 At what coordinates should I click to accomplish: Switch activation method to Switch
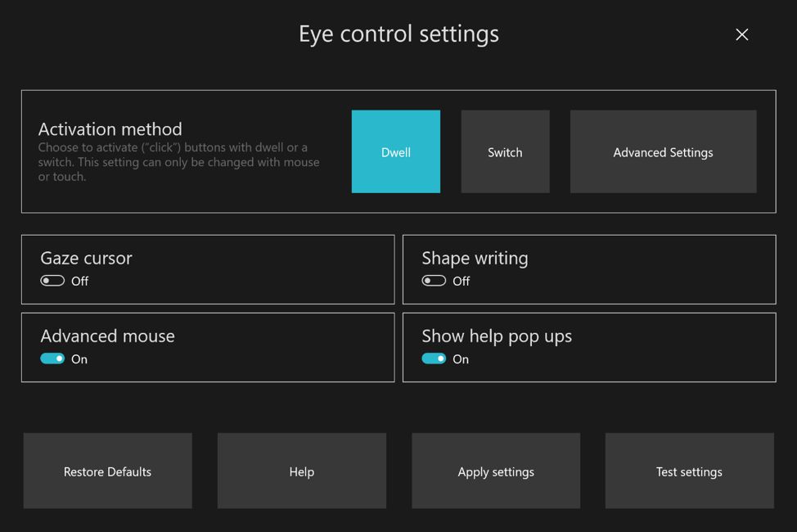click(x=505, y=151)
